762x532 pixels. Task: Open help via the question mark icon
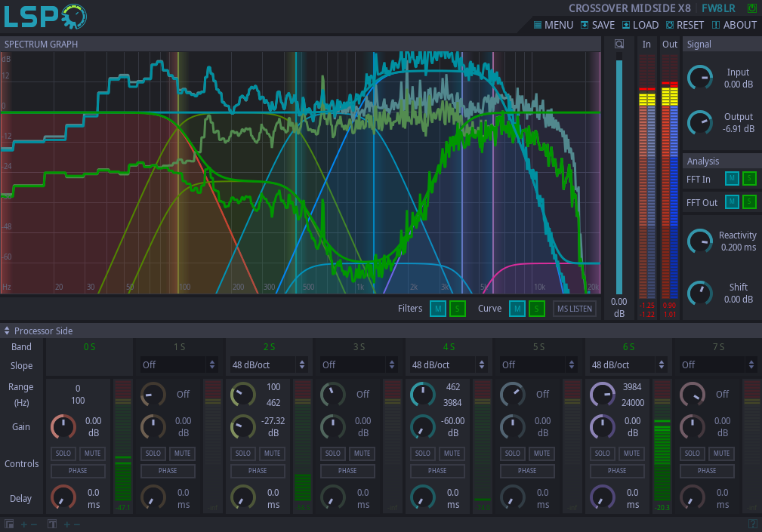tap(753, 524)
